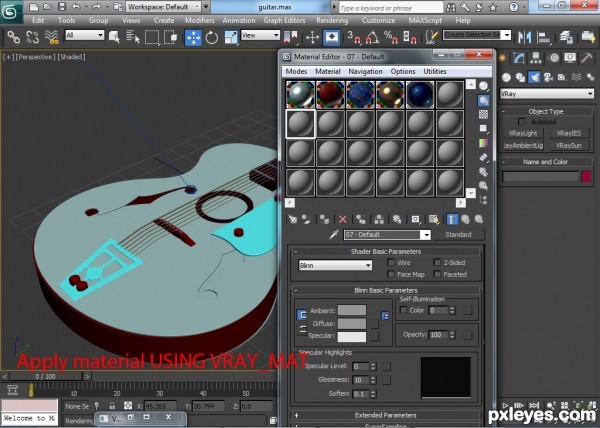Viewport: 600px width, 428px height.
Task: Open the VRay light type dropdown
Action: click(x=547, y=93)
